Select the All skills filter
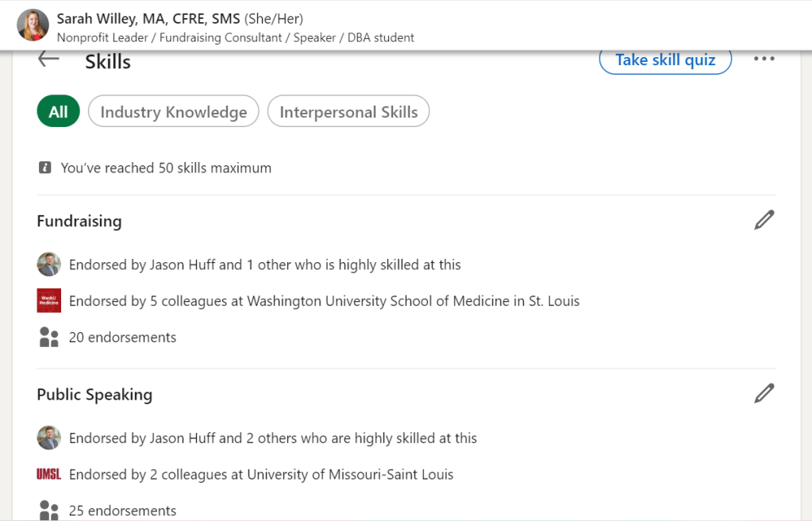This screenshot has height=521, width=812. [58, 112]
